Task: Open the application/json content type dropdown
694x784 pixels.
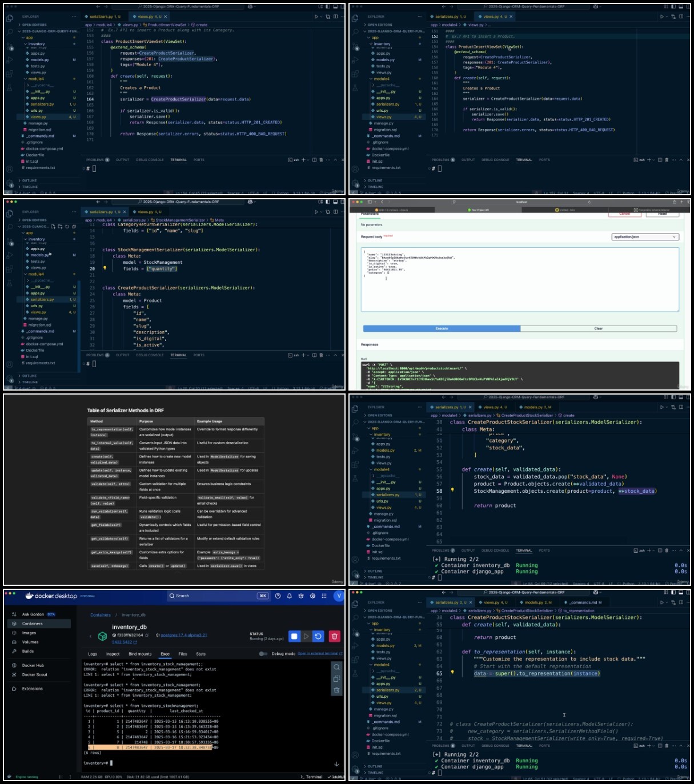Action: (x=645, y=236)
